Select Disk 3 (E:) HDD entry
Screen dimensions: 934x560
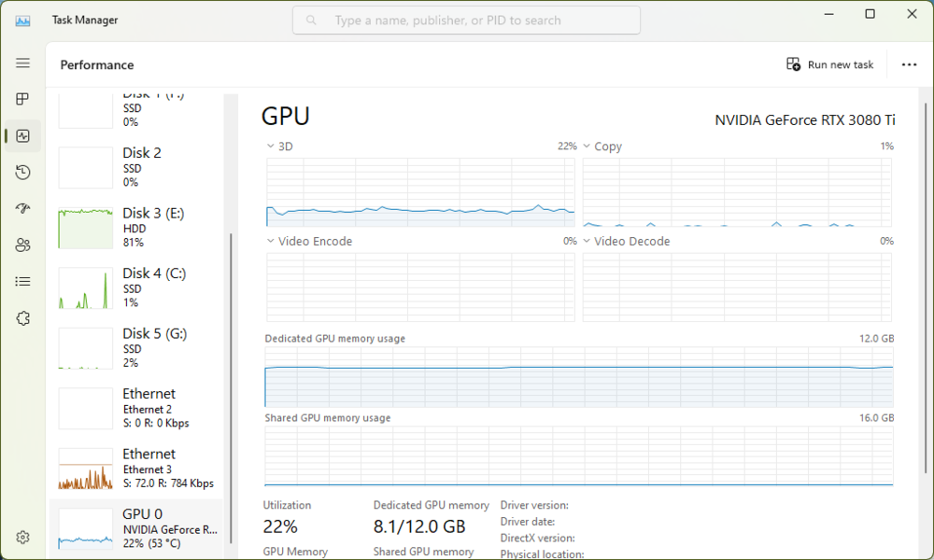click(136, 228)
